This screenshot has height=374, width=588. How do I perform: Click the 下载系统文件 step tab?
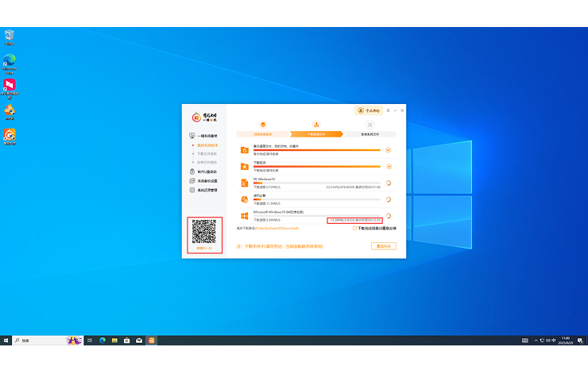tap(316, 134)
